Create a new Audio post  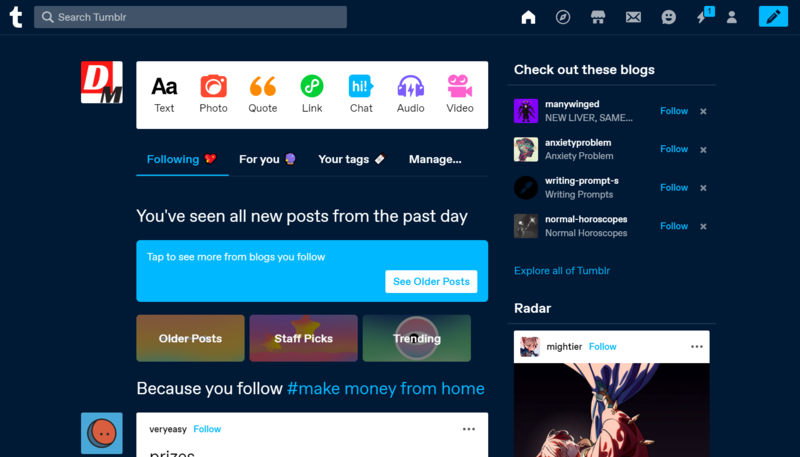[x=411, y=95]
